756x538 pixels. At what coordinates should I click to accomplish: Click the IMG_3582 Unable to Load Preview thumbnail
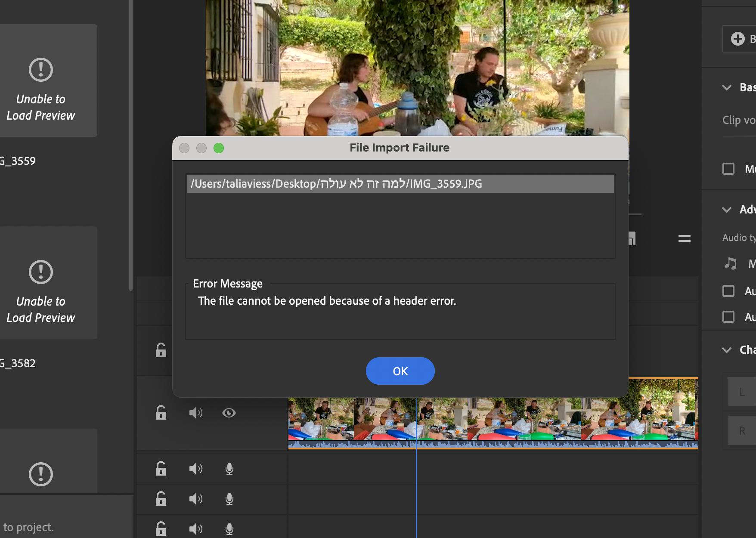pyautogui.click(x=41, y=283)
